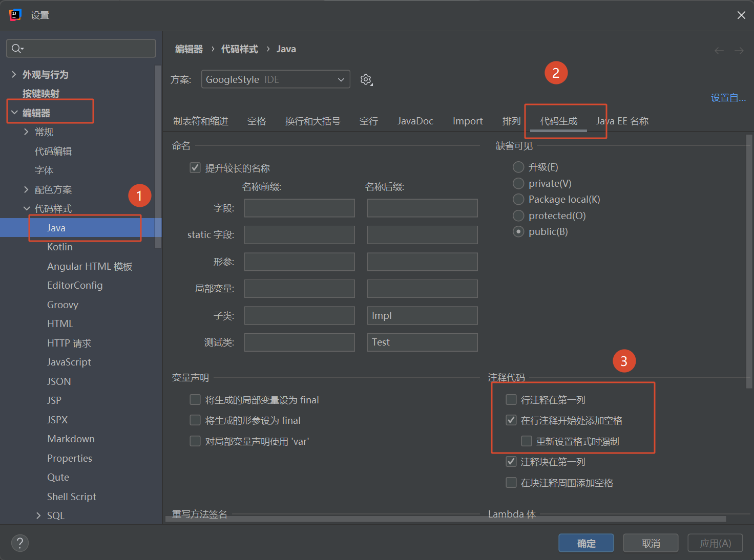Click the help question mark button
The height and width of the screenshot is (560, 754).
point(20,543)
